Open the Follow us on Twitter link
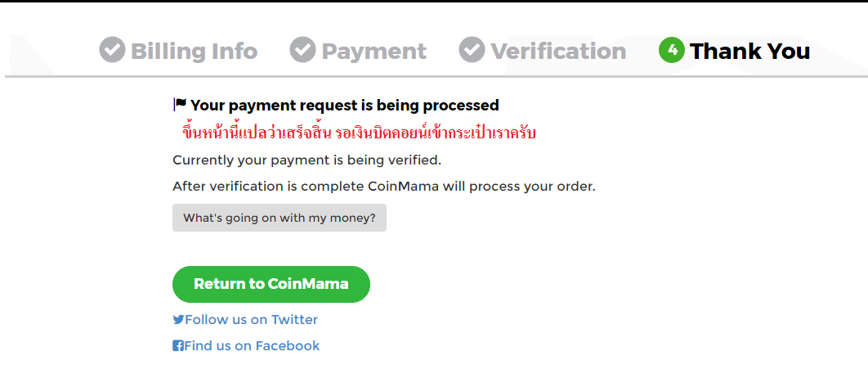The width and height of the screenshot is (868, 383). coord(245,320)
